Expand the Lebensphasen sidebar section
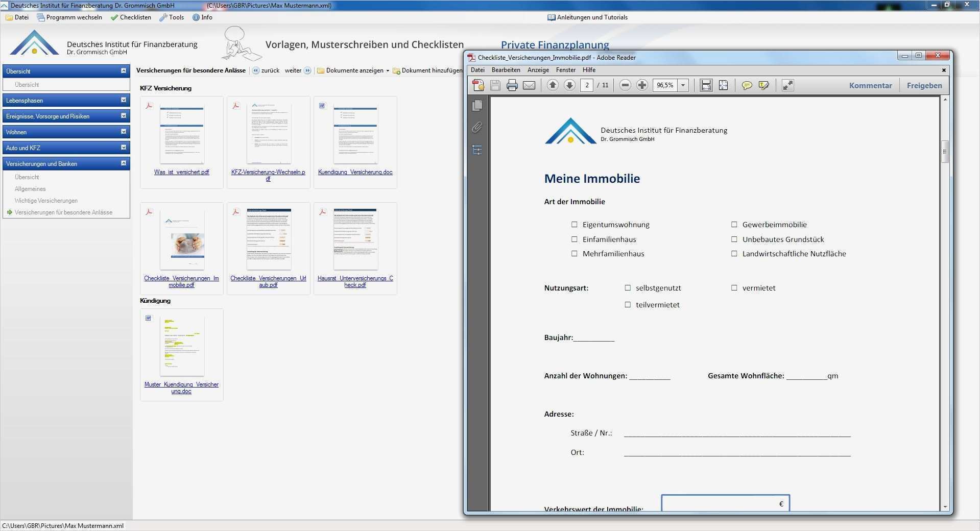980x531 pixels. 123,100
